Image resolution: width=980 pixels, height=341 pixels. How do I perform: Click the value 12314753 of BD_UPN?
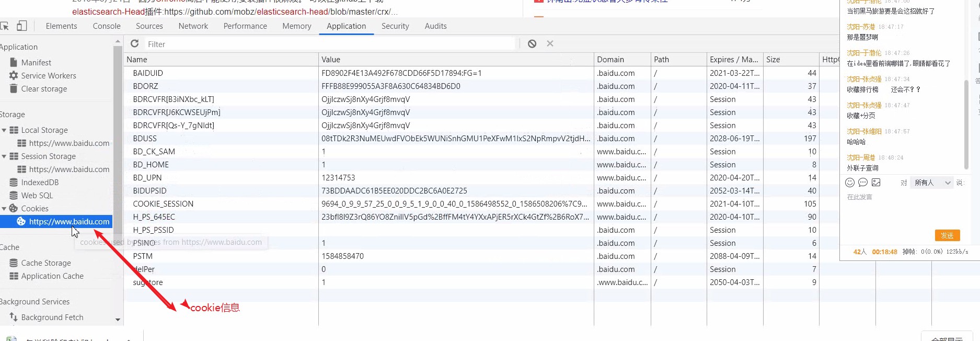pos(338,177)
